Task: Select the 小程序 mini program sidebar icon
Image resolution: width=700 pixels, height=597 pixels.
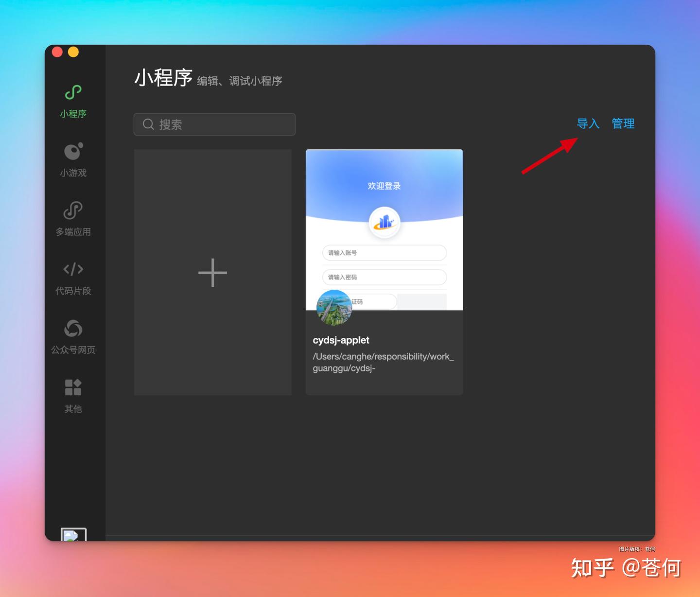Action: [x=73, y=92]
